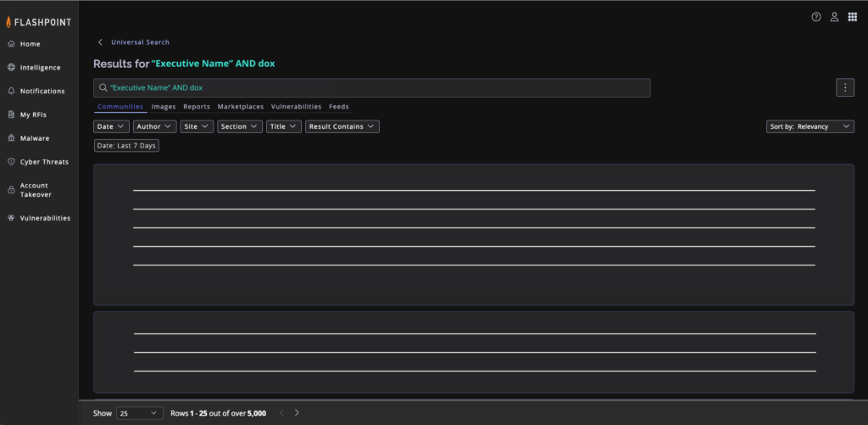This screenshot has height=425, width=868.
Task: Expand the Title filter dropdown
Action: (x=284, y=126)
